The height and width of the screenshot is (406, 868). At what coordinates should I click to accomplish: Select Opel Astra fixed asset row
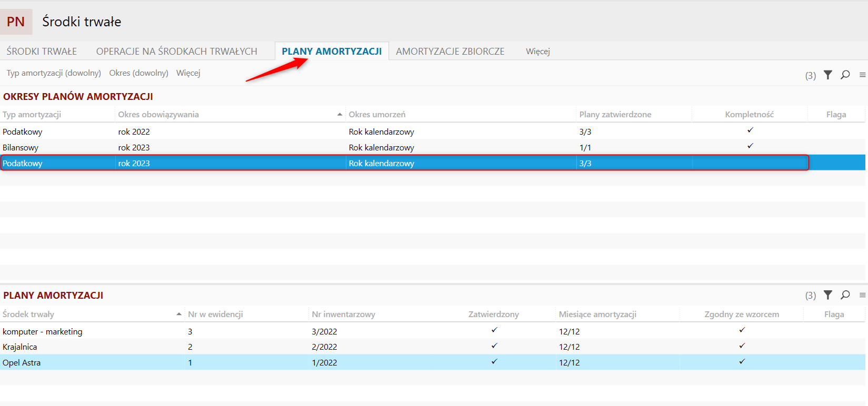pos(433,362)
